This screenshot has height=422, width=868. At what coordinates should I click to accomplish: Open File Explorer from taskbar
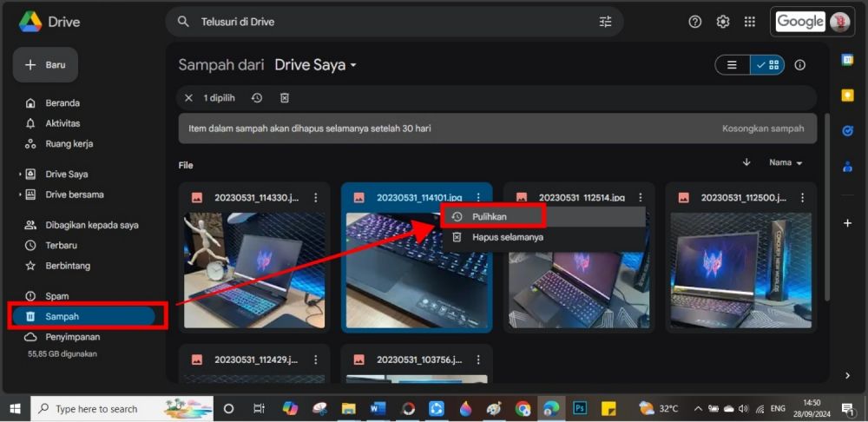[349, 409]
